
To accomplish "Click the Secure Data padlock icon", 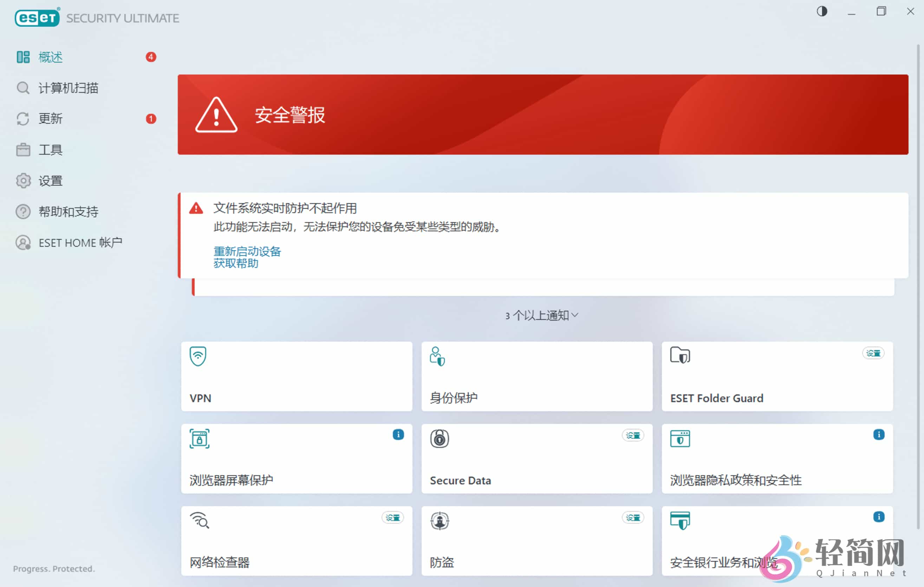I will click(440, 438).
